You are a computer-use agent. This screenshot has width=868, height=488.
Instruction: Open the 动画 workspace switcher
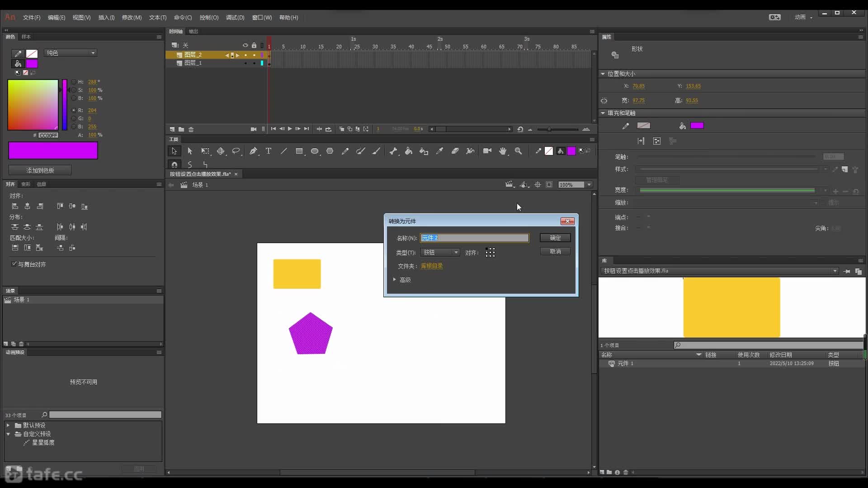(803, 17)
